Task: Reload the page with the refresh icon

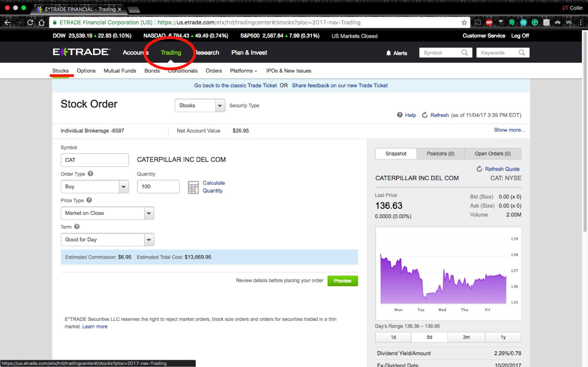Action: point(30,22)
